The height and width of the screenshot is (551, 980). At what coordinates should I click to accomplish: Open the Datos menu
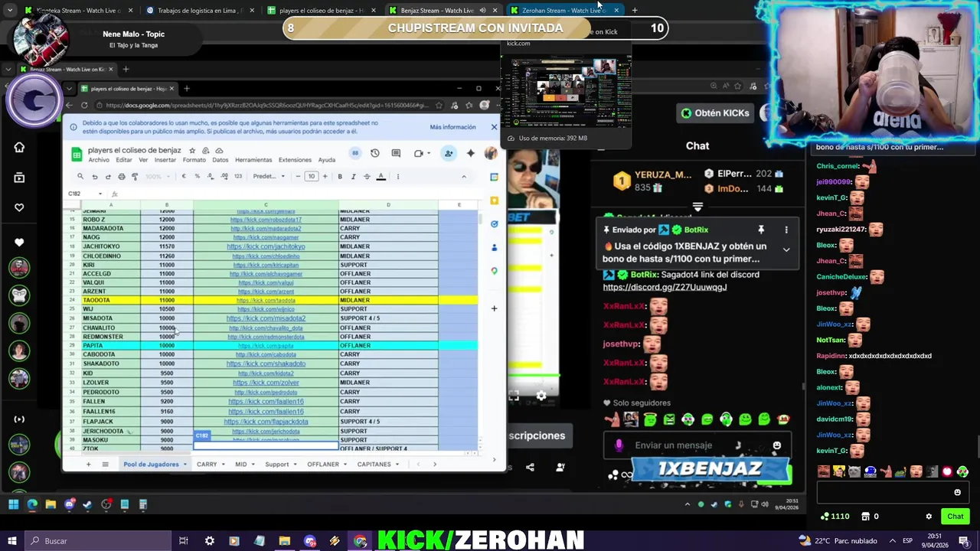point(220,160)
